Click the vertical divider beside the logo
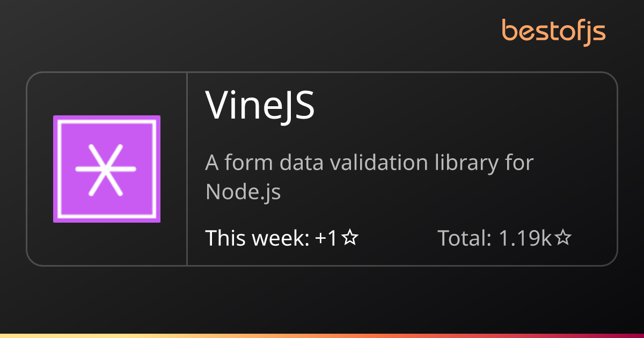The width and height of the screenshot is (644, 338). (187, 168)
